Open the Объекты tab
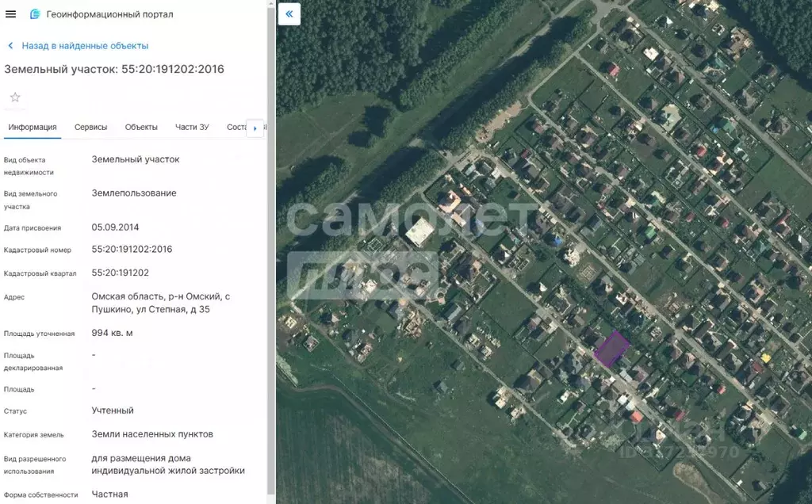 141,128
